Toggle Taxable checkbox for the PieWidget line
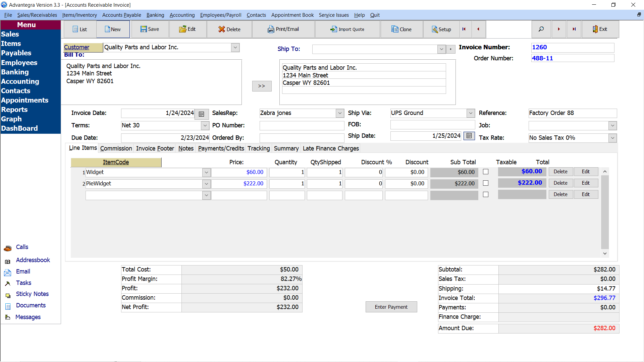 pos(486,183)
